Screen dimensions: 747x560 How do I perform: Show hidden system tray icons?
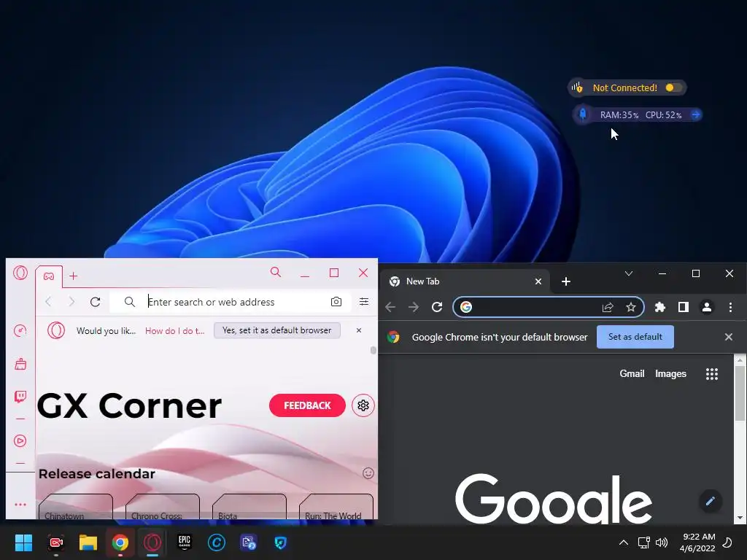(623, 542)
